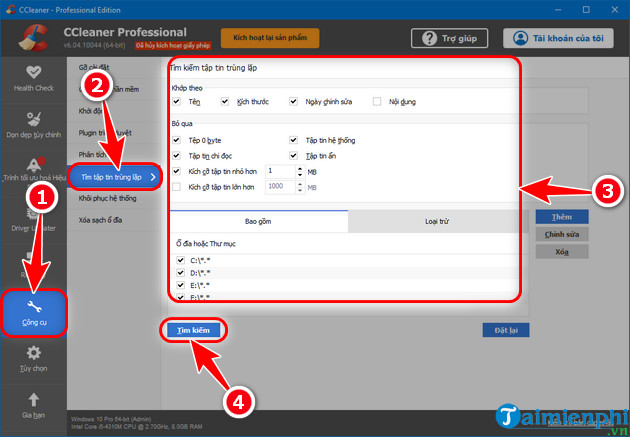This screenshot has width=630, height=437.
Task: Click the smaller-than size field showing 1
Action: (281, 172)
